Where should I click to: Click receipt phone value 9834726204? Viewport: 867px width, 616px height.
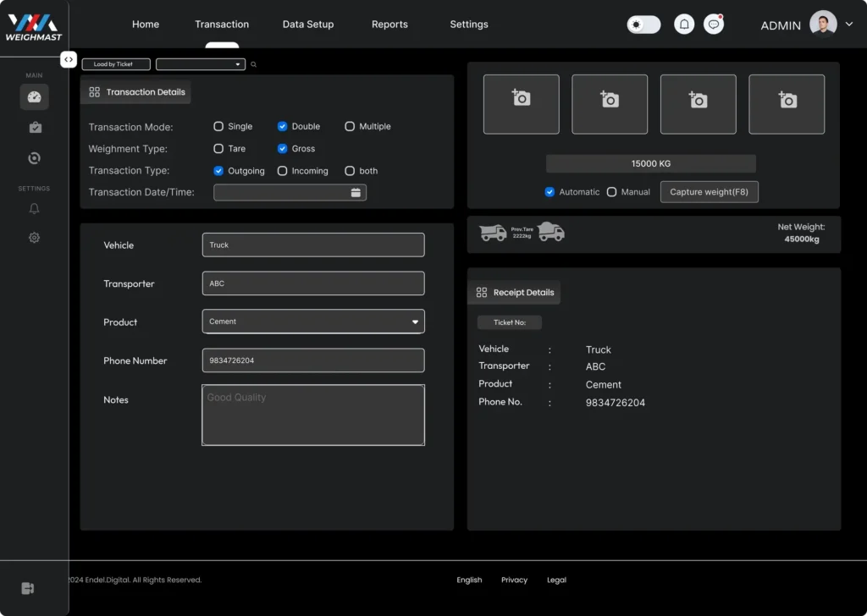tap(616, 403)
